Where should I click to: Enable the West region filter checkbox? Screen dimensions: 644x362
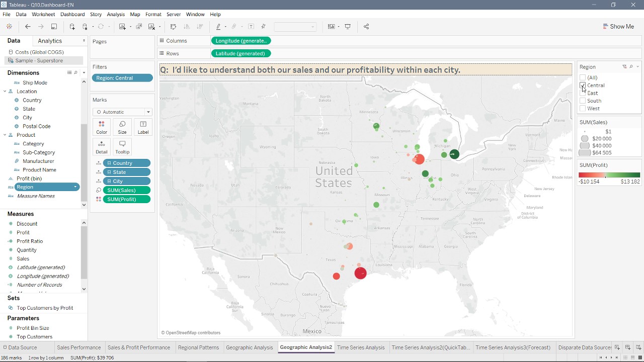click(583, 109)
